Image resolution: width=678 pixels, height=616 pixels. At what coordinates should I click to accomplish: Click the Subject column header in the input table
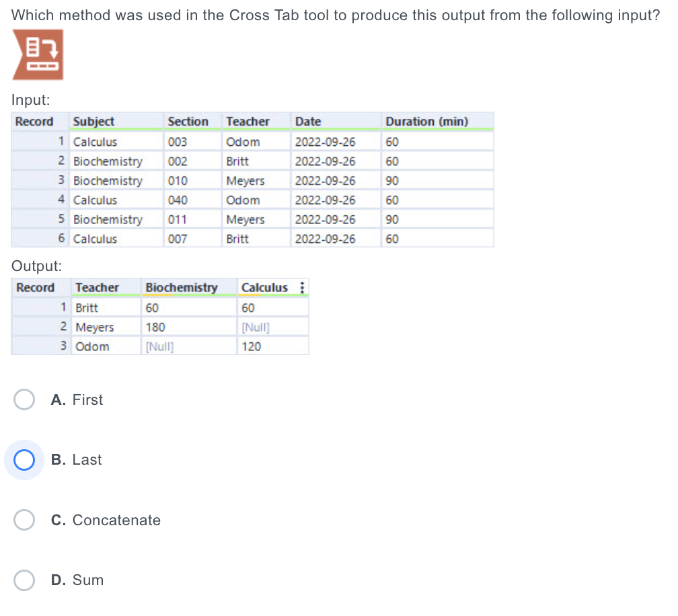click(x=116, y=122)
